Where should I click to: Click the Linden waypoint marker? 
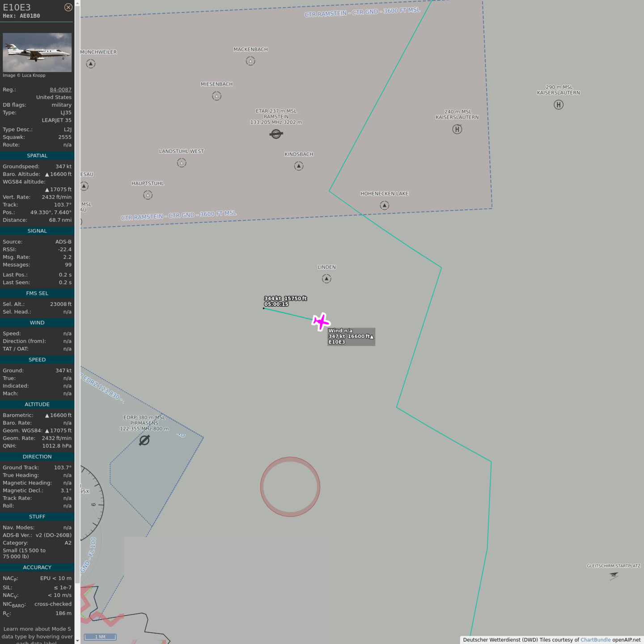coord(326,279)
